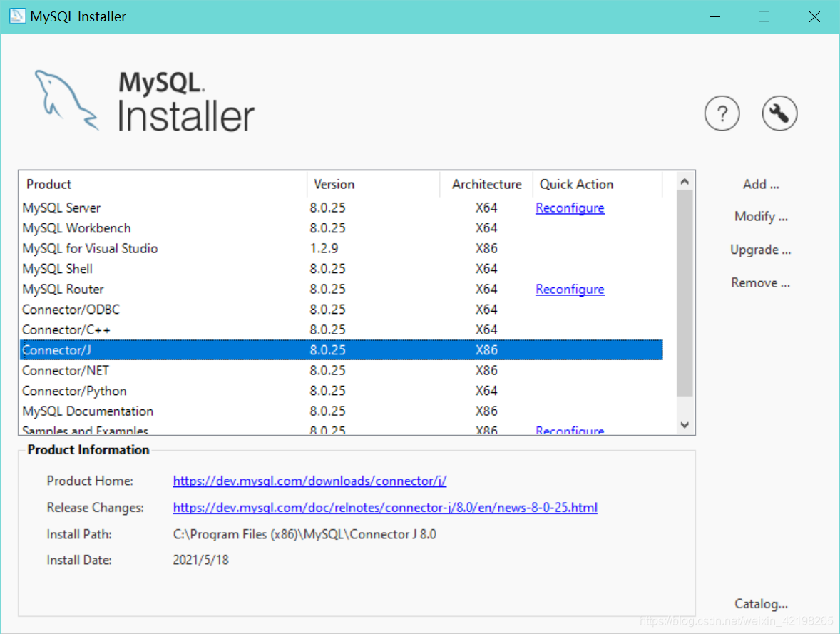Select the Connector/ODBC row
Viewport: 840px width, 634px height.
[342, 310]
